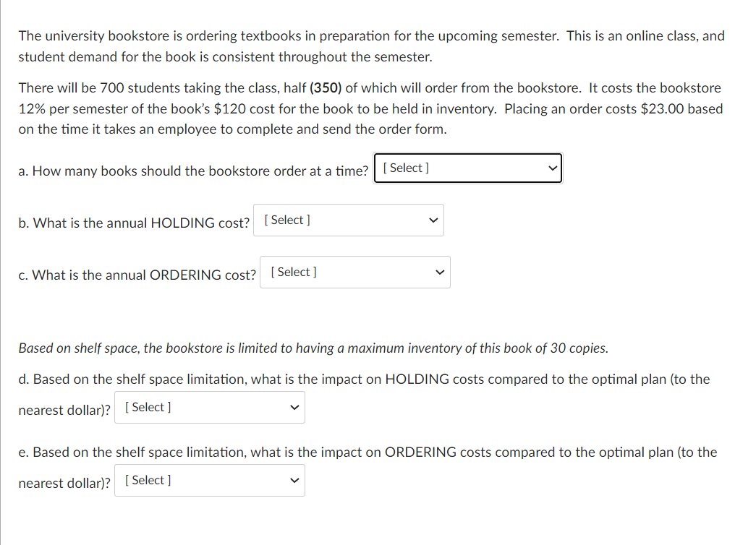
Task: Select the [Select] placeholder in question e
Action: (148, 480)
